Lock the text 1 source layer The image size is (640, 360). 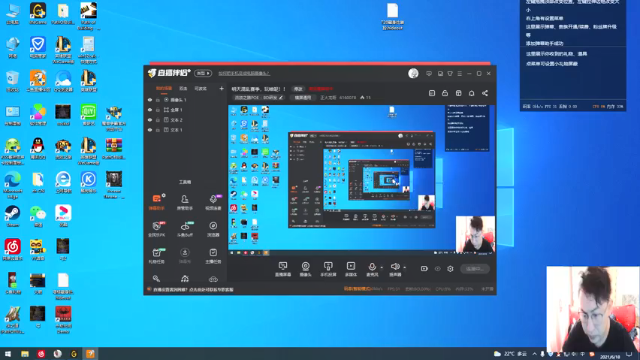pos(158,130)
